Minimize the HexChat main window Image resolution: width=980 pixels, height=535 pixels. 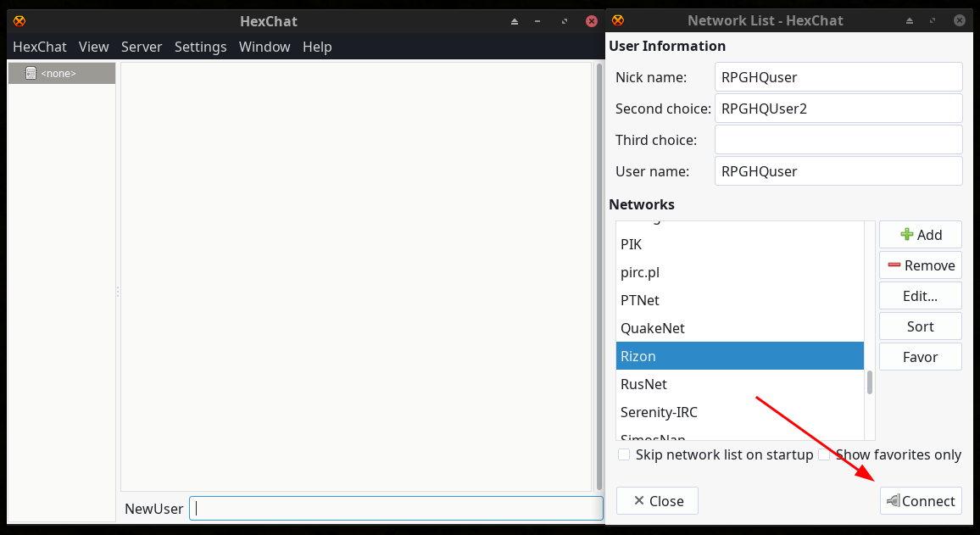[537, 21]
